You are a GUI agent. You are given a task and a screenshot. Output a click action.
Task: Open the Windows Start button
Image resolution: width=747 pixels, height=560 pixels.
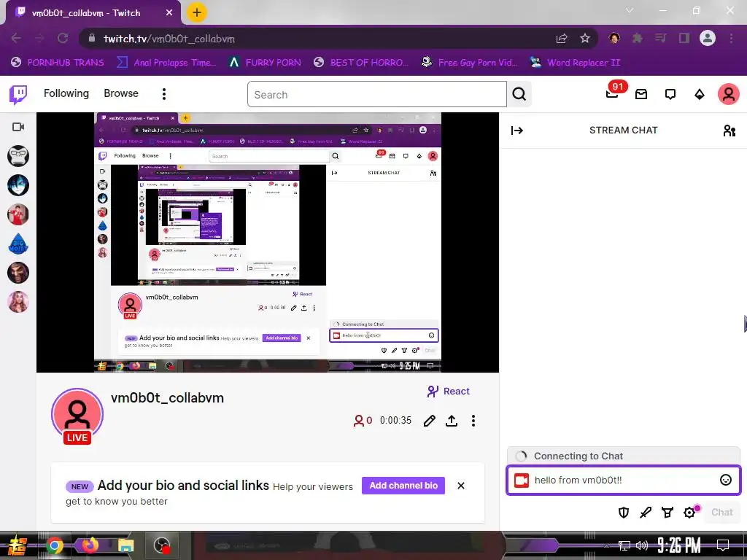pyautogui.click(x=17, y=545)
